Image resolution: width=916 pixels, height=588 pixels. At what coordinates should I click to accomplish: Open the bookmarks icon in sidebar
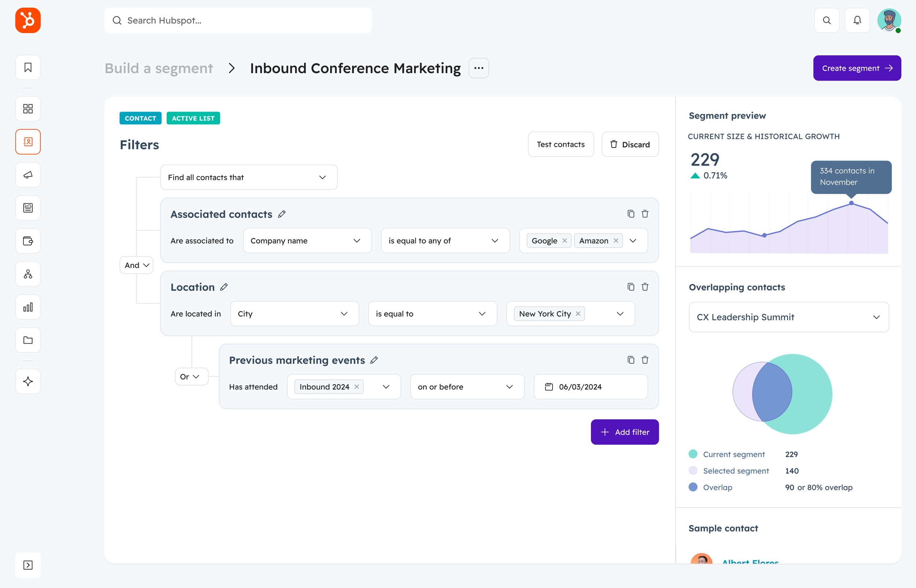click(28, 68)
